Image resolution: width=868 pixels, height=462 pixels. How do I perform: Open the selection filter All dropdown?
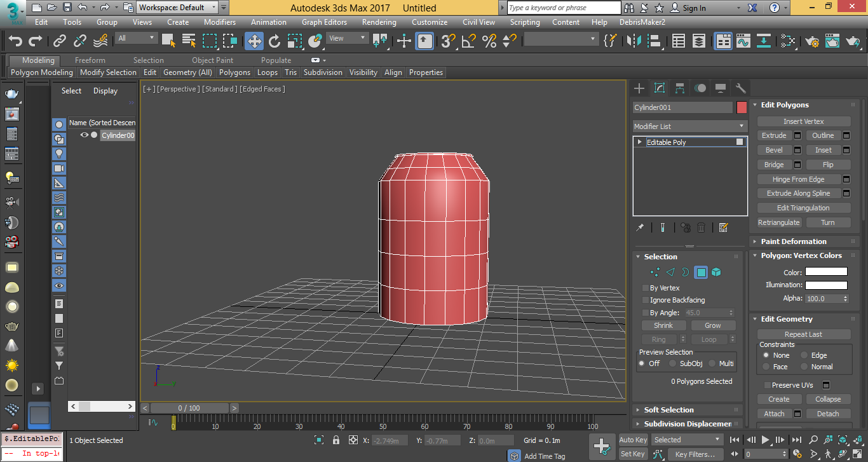point(136,38)
